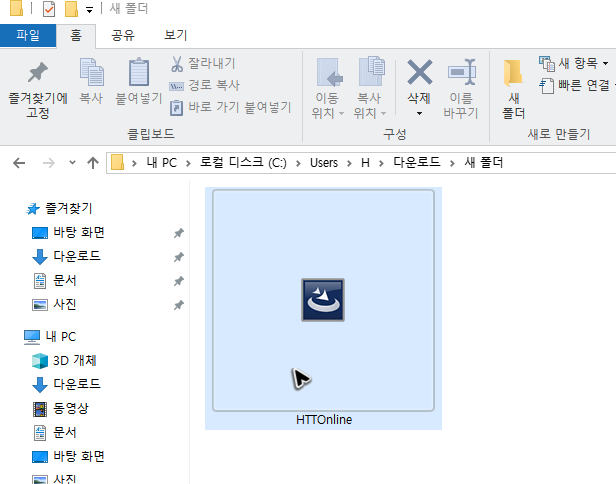
Task: Go forward with the right arrow
Action: (49, 163)
